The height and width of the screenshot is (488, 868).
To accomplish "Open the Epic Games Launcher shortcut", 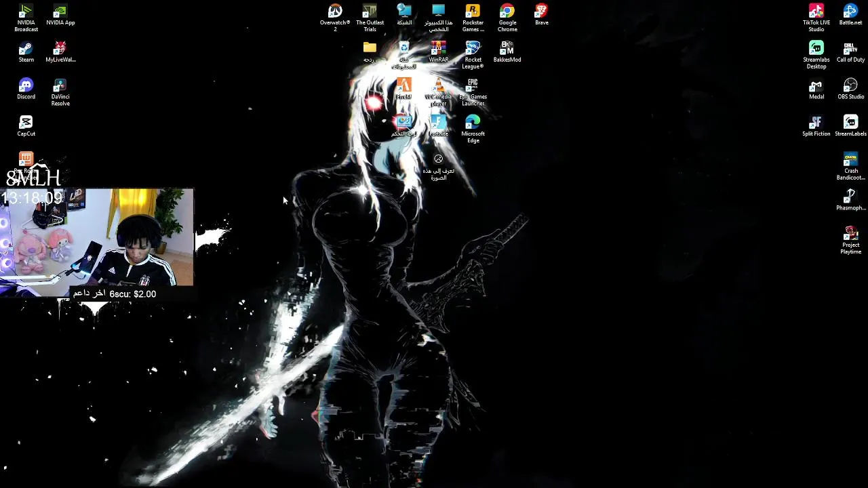I will 473,93.
